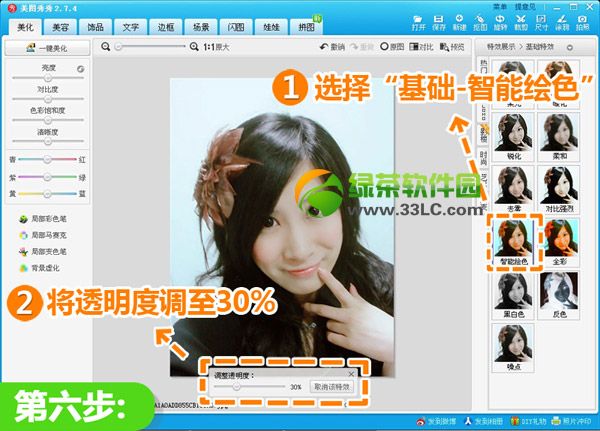600x431 pixels.
Task: Click the 重做 redo arrow
Action: click(362, 47)
